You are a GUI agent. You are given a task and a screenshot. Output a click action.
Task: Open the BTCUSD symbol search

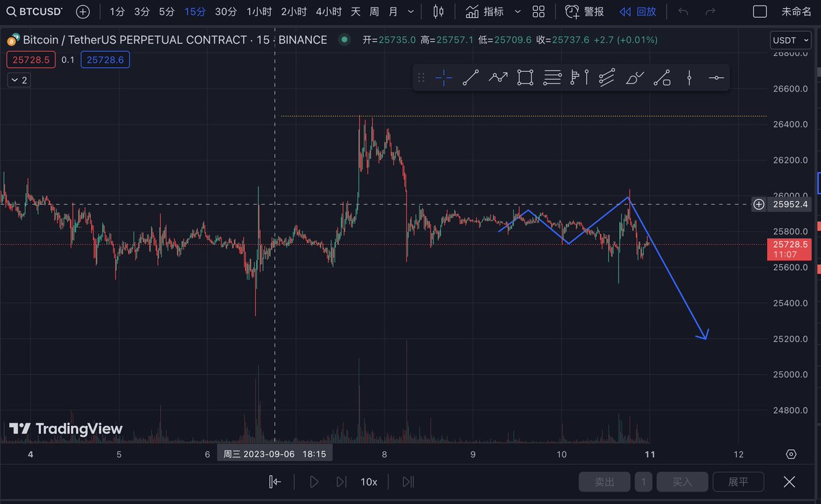coord(34,12)
